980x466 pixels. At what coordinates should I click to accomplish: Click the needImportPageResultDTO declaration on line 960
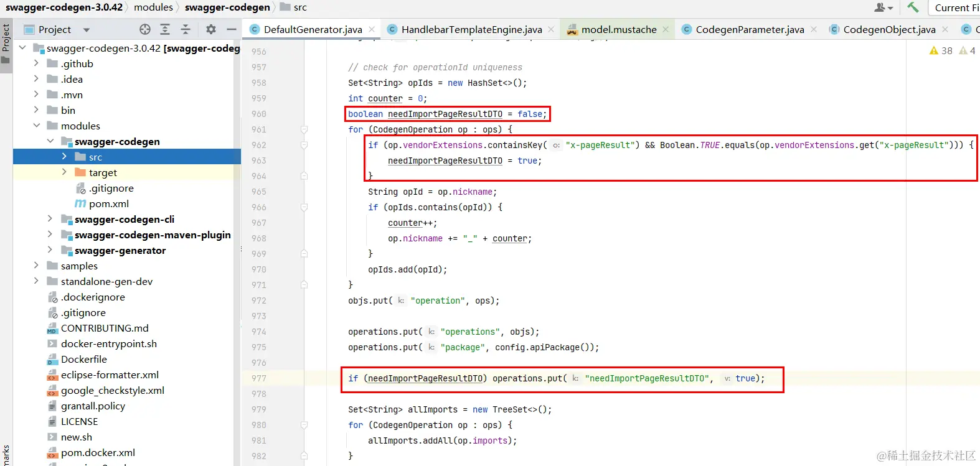445,114
